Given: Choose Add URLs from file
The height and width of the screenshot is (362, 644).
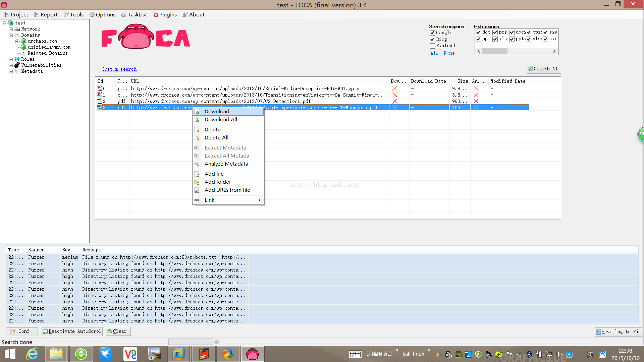Looking at the screenshot, I should tap(228, 190).
